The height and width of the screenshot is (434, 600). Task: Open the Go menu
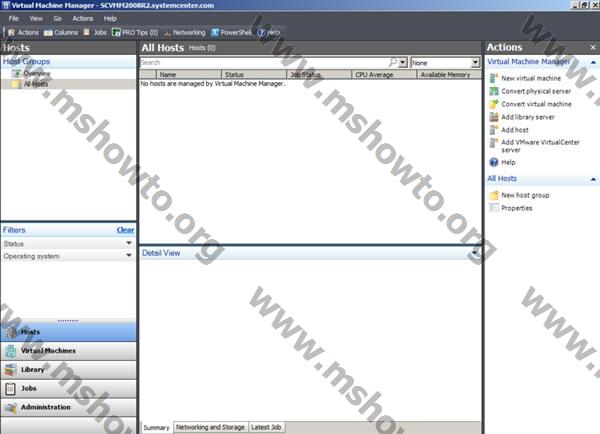pyautogui.click(x=57, y=18)
